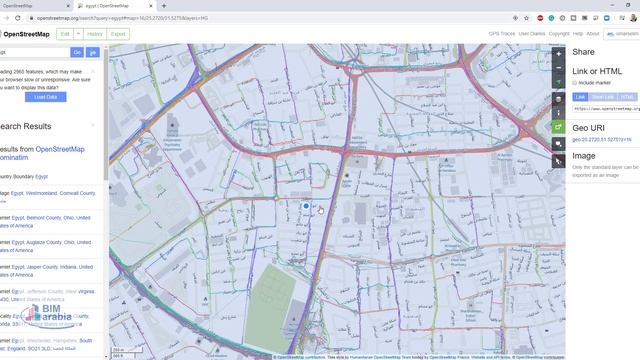Open GPS Traces link
The width and height of the screenshot is (640, 360).
(502, 34)
